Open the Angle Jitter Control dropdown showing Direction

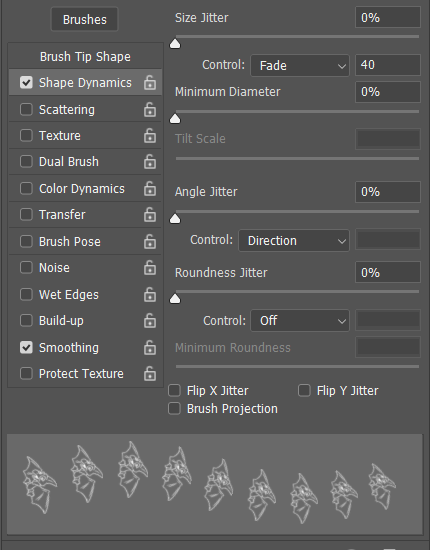[294, 241]
